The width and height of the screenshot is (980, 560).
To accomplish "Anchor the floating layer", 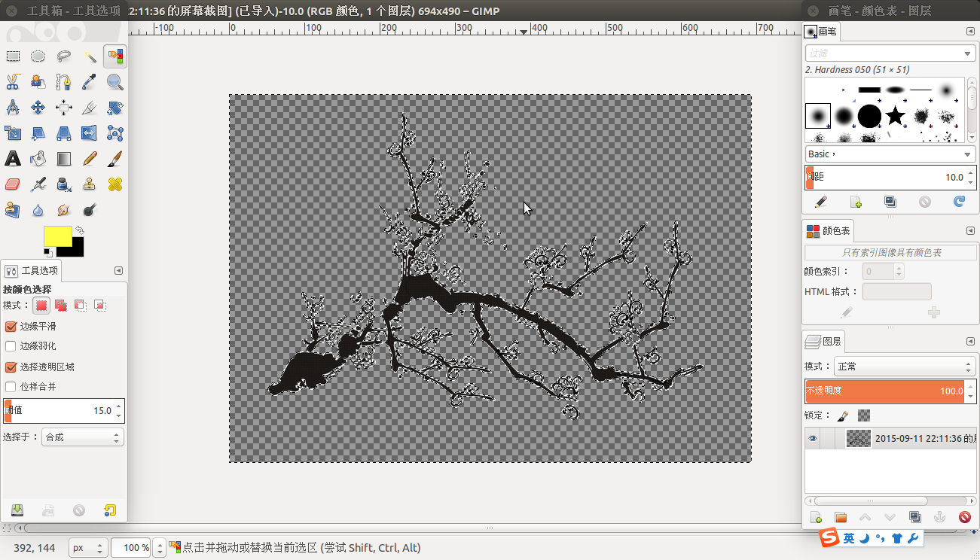I will 939,517.
